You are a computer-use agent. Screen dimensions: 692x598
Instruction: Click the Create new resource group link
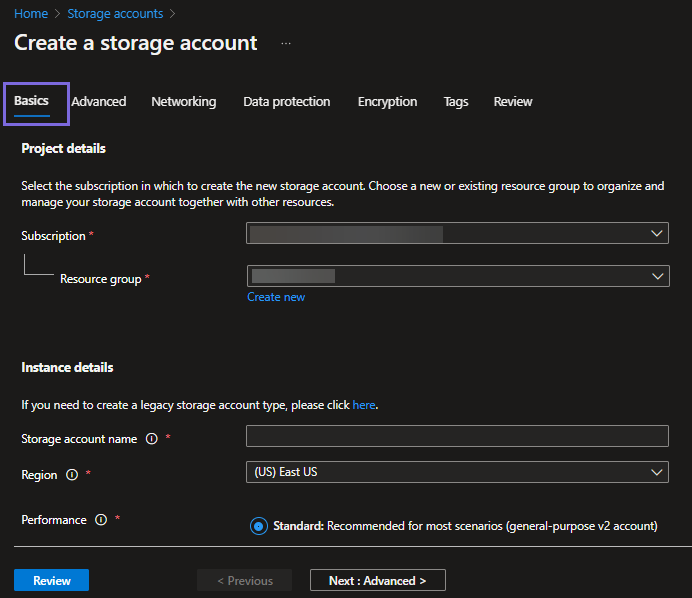pyautogui.click(x=276, y=297)
